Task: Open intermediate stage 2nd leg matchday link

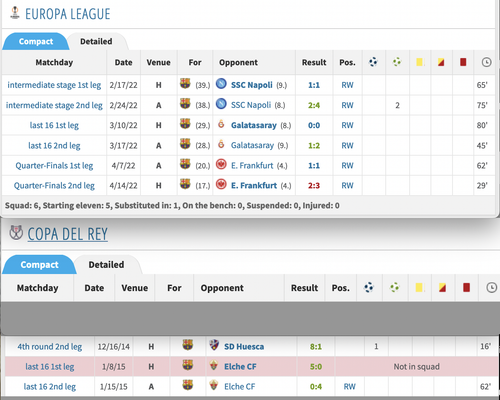Action: 54,105
